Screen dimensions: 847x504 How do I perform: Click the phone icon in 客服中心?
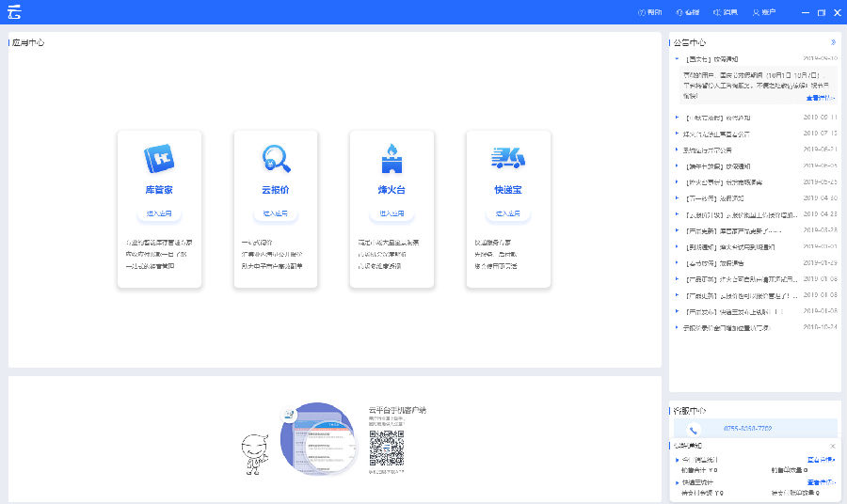point(694,429)
